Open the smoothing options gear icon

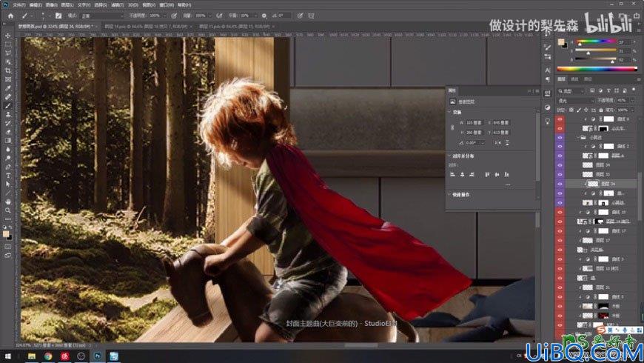tap(264, 16)
